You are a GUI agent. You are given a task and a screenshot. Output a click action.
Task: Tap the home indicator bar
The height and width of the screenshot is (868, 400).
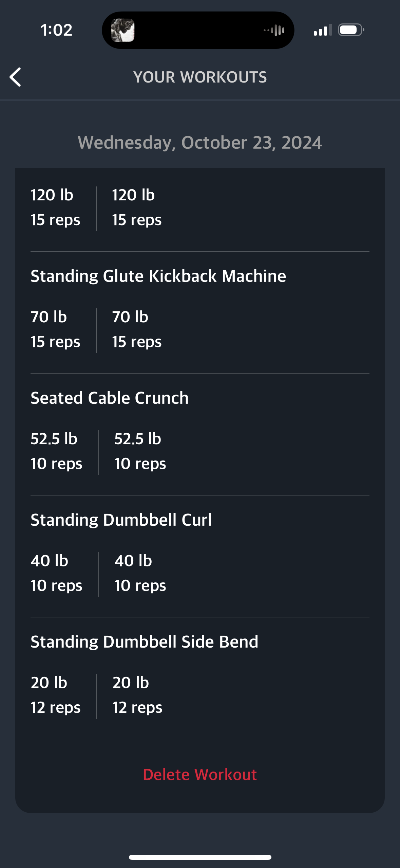point(200,857)
